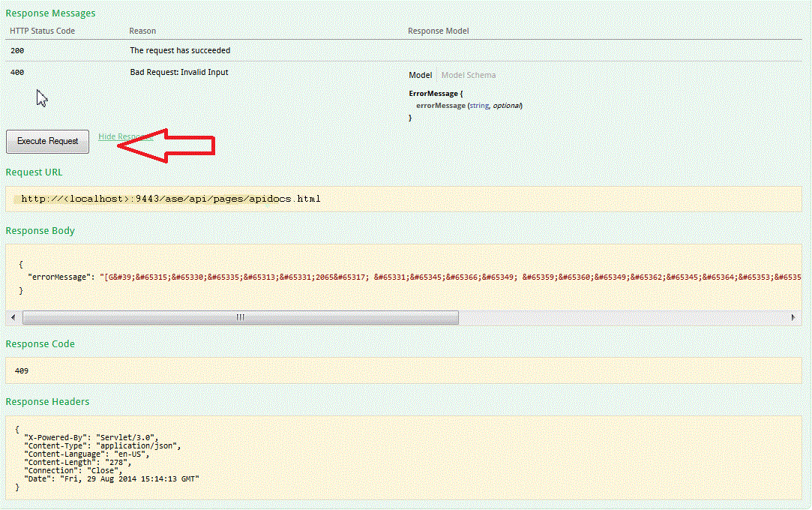Click the Response Code section header
Image resolution: width=812 pixels, height=510 pixels.
pos(40,343)
